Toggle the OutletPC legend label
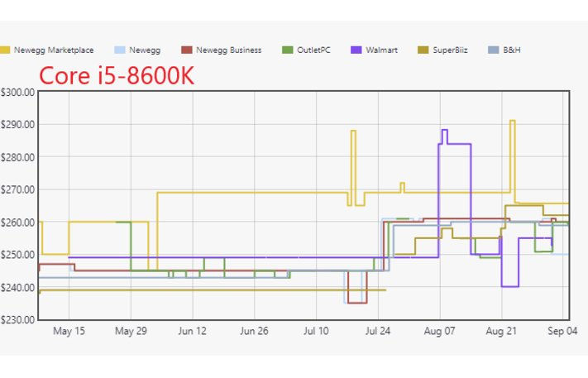 click(313, 50)
